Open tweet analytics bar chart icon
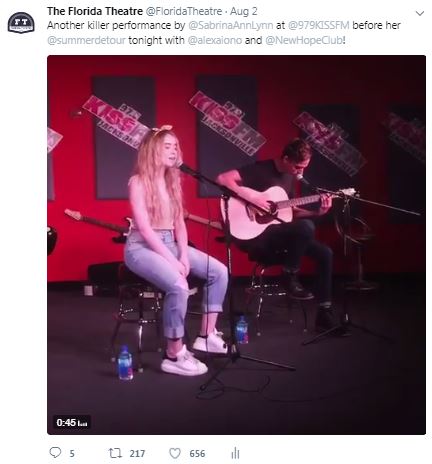 click(235, 453)
